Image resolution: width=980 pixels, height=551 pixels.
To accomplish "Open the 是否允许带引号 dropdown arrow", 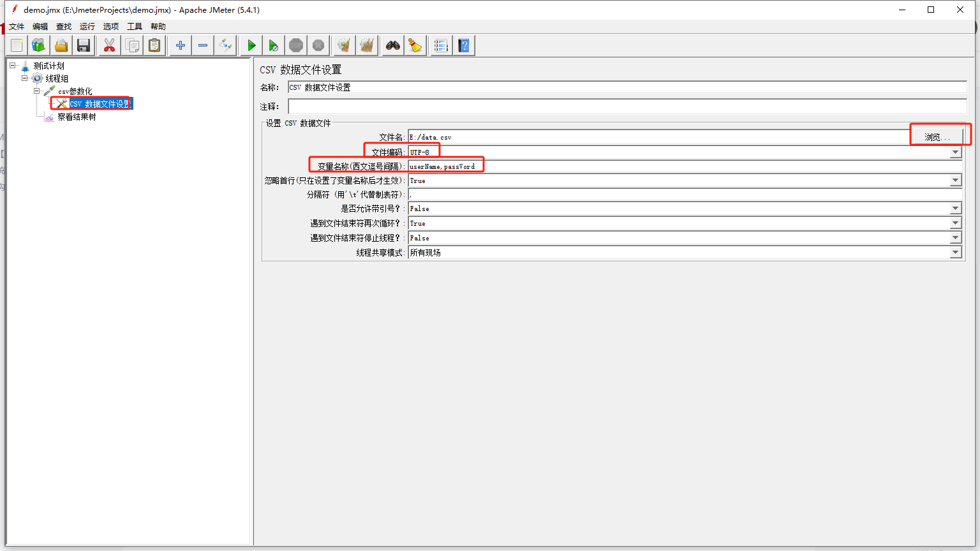I will (x=955, y=209).
